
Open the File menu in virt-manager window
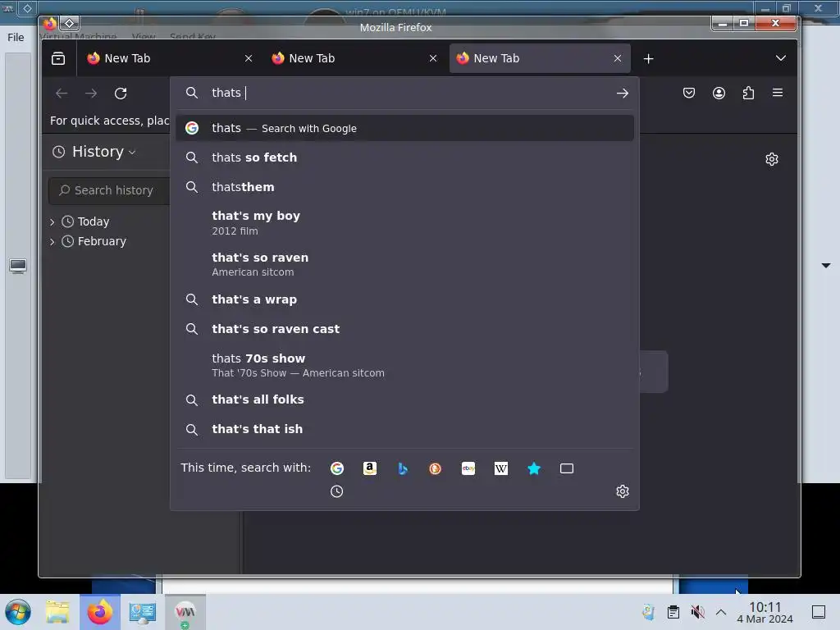pyautogui.click(x=16, y=38)
